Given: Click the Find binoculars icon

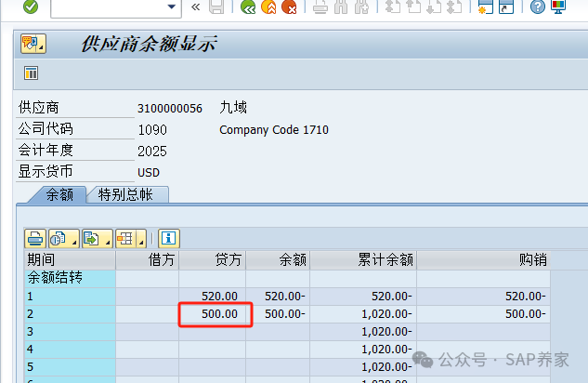Looking at the screenshot, I should click(341, 7).
